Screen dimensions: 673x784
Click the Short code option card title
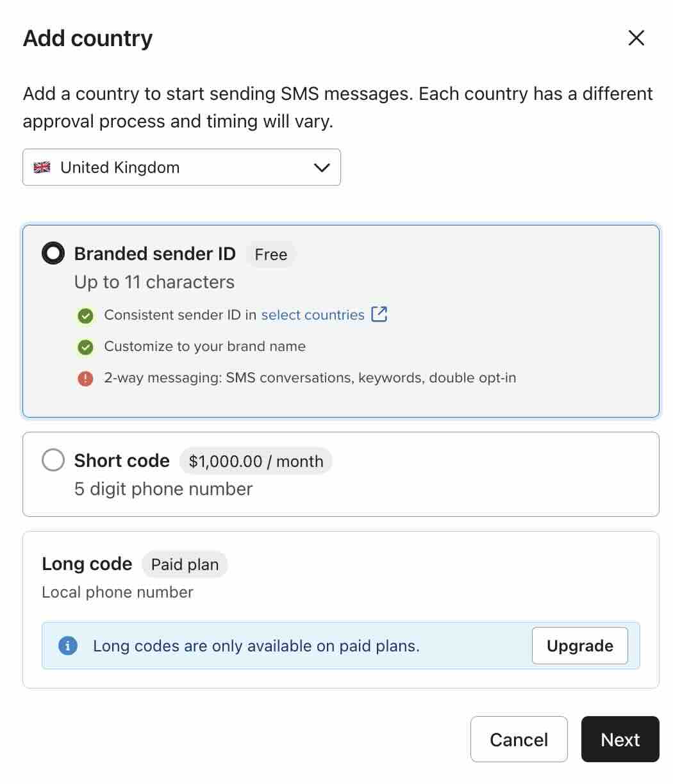[122, 461]
